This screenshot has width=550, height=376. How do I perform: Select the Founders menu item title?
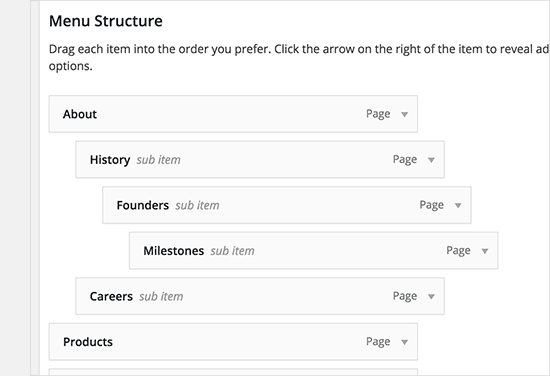[142, 205]
